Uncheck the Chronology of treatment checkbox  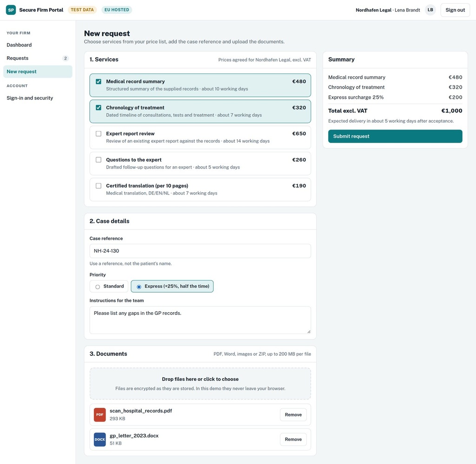99,107
